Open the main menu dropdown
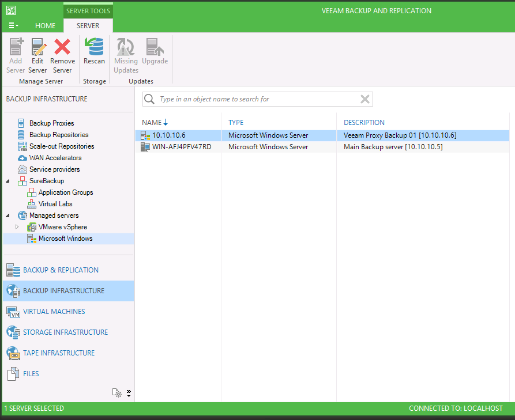 click(13, 25)
